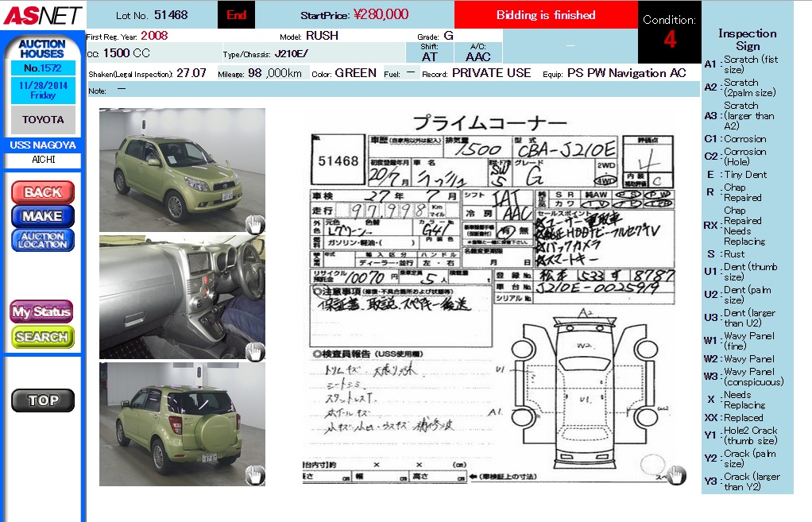This screenshot has height=522, width=812.
Task: Open My Status page
Action: coord(42,312)
